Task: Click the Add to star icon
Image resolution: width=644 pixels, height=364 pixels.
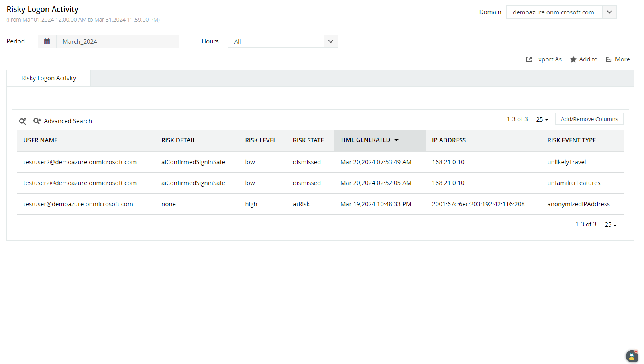Action: pos(573,59)
